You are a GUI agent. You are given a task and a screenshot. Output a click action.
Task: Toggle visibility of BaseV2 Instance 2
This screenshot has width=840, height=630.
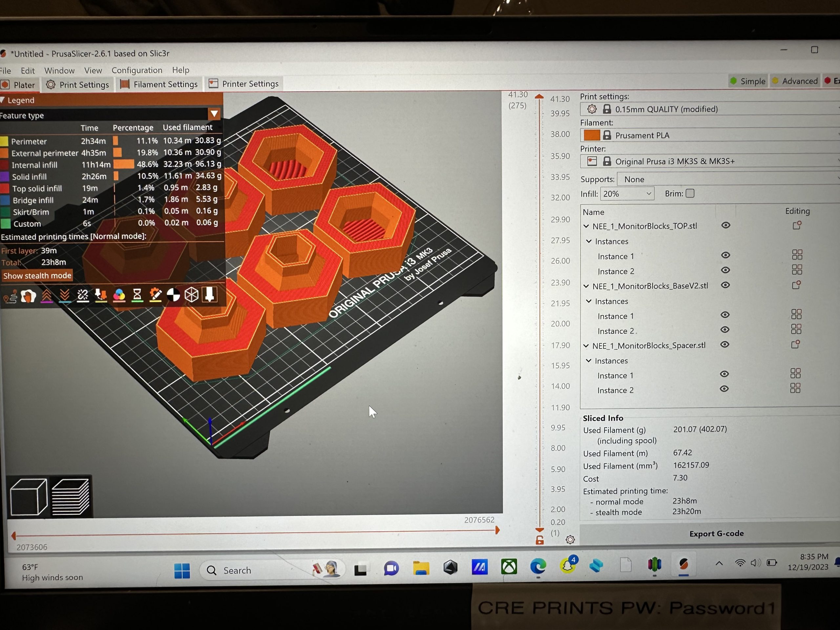coord(725,330)
